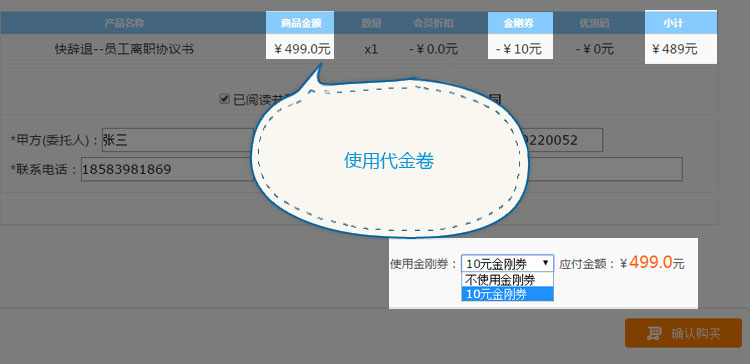Click the 使用代金卷 speech bubble

[x=388, y=160]
